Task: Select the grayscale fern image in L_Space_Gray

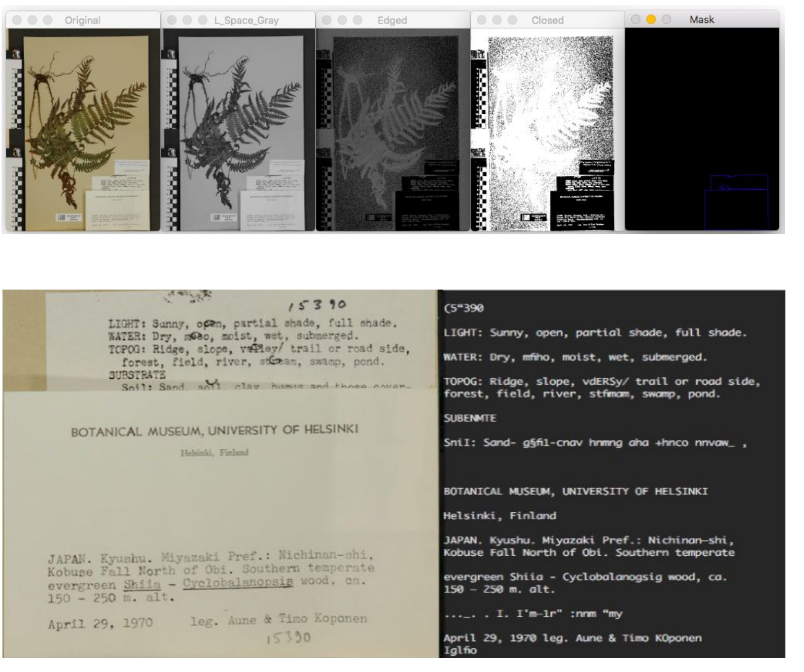Action: (238, 129)
